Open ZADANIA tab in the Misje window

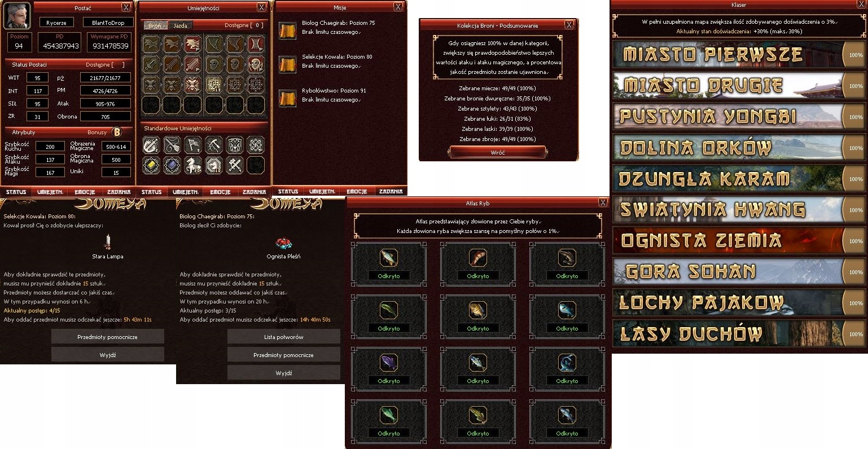coord(391,192)
